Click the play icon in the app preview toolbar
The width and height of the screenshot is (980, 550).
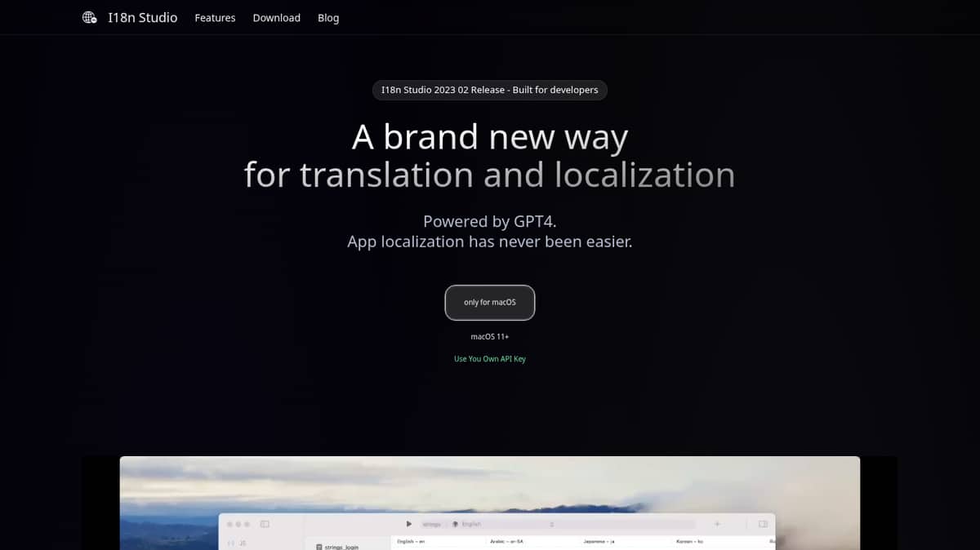(x=409, y=524)
